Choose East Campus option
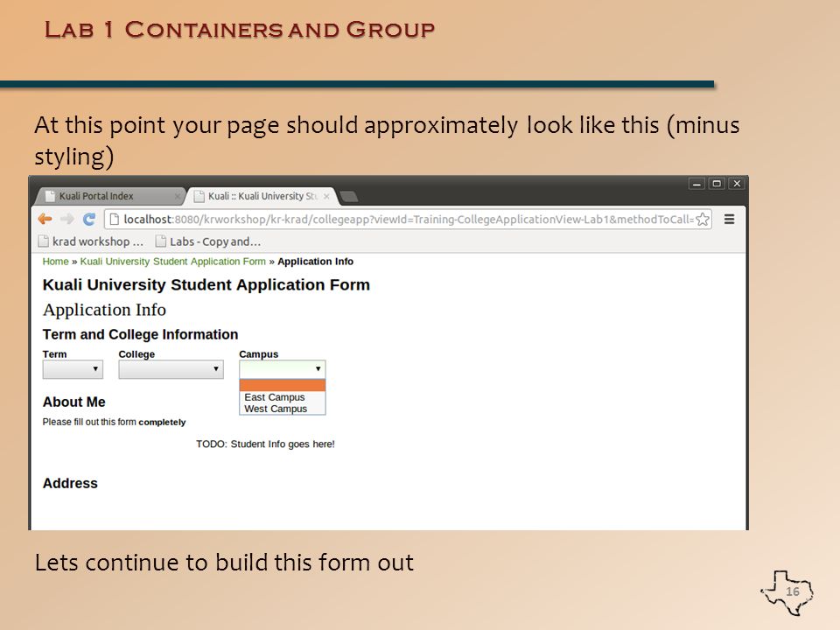Viewport: 840px width, 630px height. [283, 397]
